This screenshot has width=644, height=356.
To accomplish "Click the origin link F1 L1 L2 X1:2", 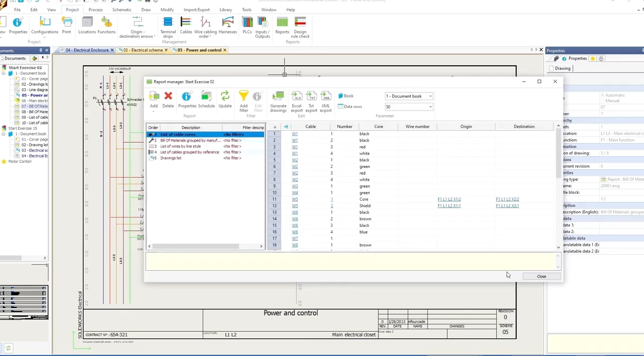I will click(449, 199).
